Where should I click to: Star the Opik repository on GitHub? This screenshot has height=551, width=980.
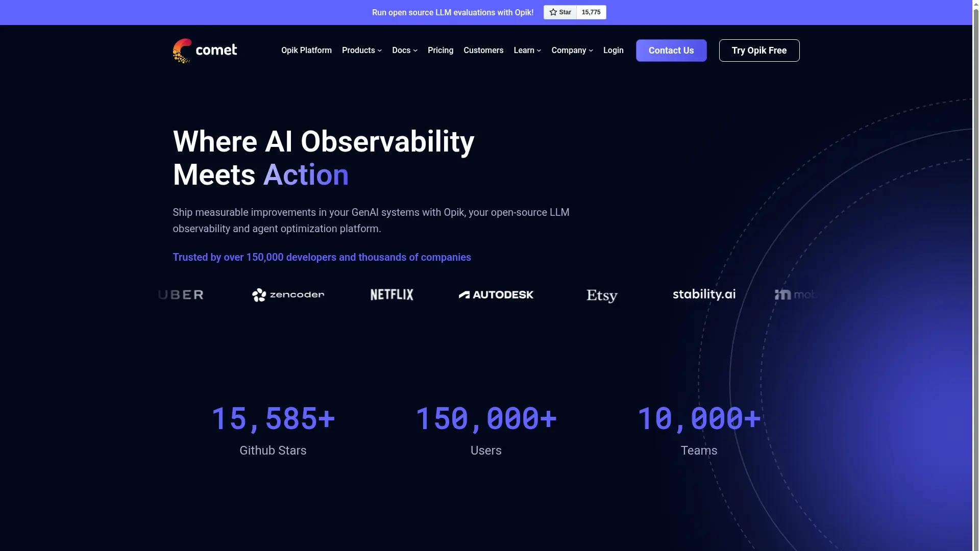(559, 12)
